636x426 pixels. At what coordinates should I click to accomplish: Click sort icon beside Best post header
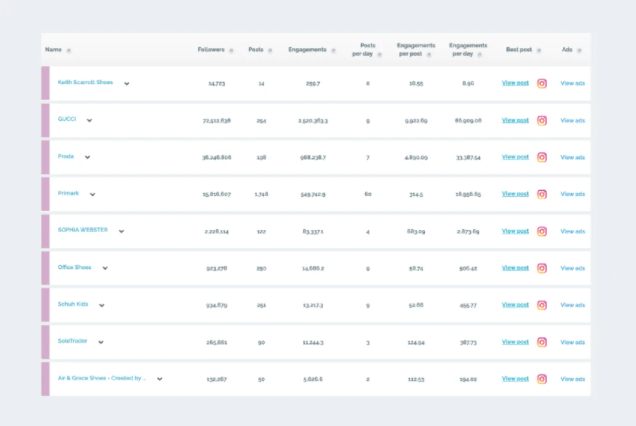540,50
